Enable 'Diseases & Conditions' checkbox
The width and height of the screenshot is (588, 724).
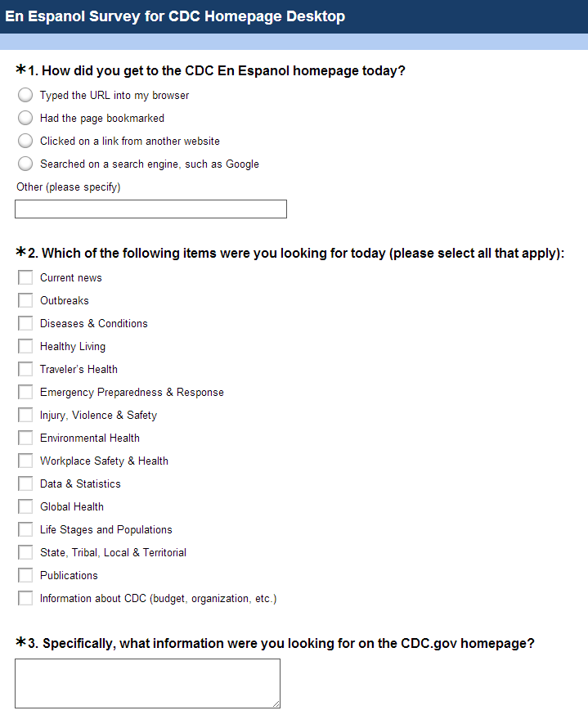(x=25, y=323)
